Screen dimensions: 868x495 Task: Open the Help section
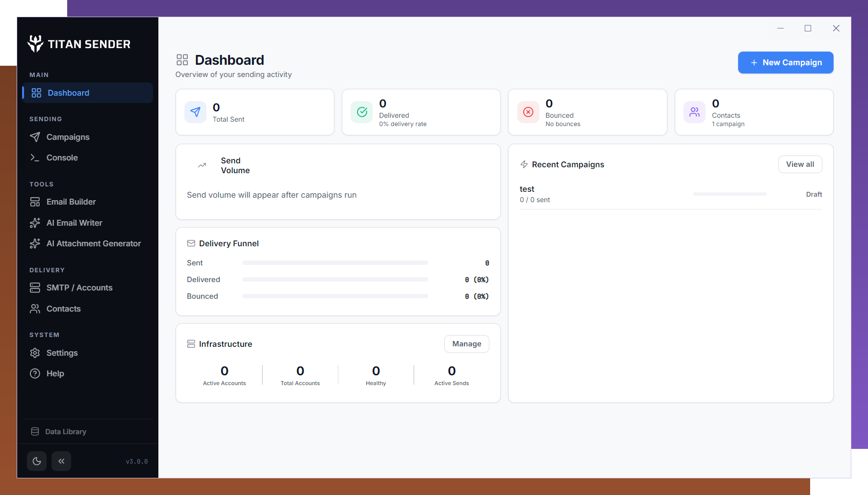[55, 373]
